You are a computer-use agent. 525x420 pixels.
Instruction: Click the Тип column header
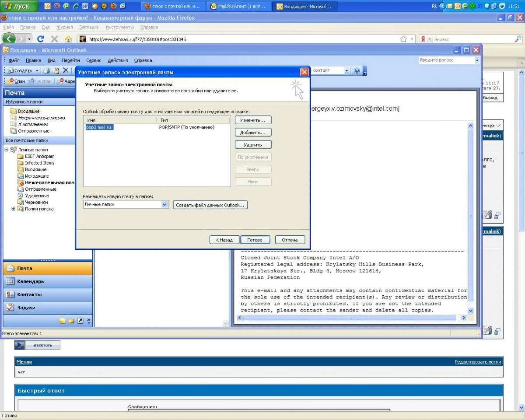(x=192, y=120)
